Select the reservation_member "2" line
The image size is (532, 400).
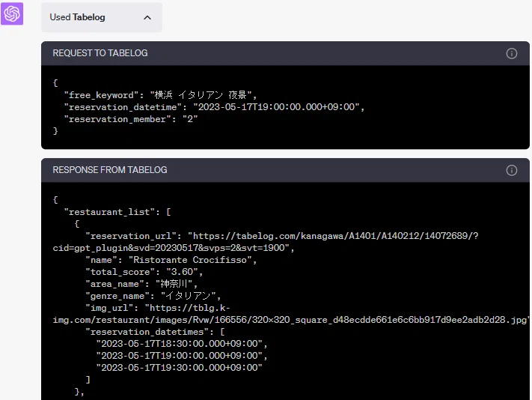coord(131,119)
